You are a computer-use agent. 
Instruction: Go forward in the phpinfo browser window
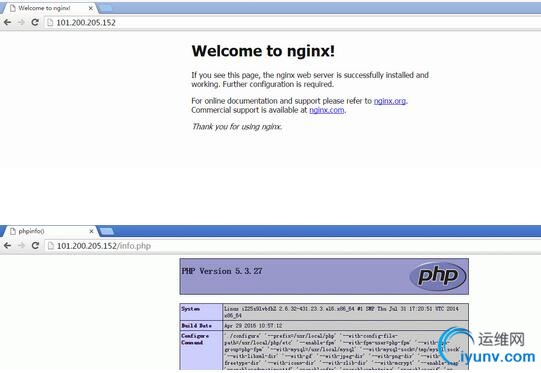tap(21, 246)
